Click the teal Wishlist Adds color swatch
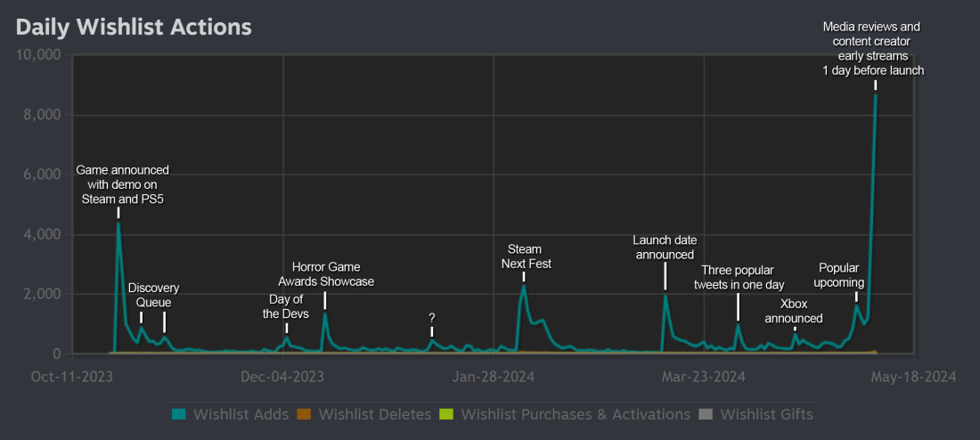 pyautogui.click(x=177, y=414)
